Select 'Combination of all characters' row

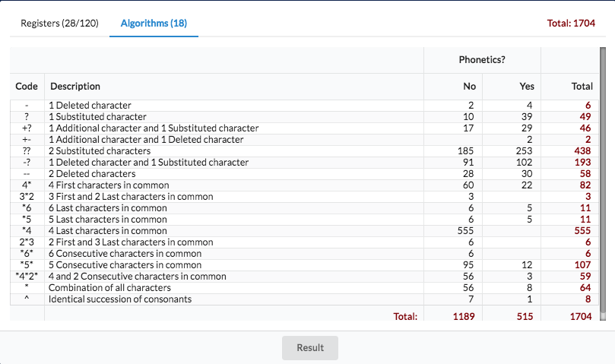click(109, 288)
